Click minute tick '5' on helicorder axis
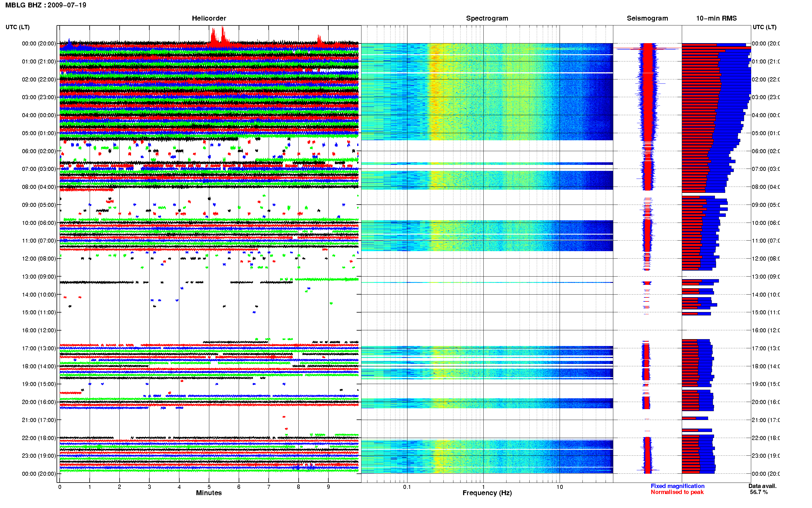 209,487
